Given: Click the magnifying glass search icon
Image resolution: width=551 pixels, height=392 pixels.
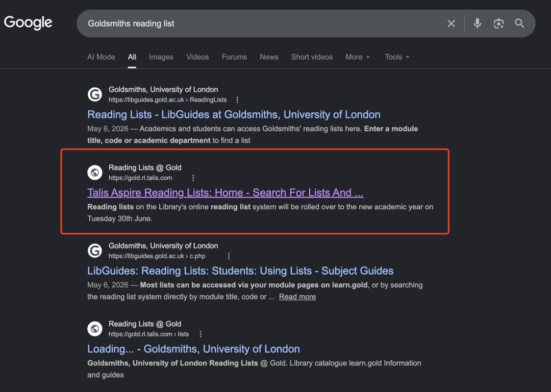Looking at the screenshot, I should point(519,23).
